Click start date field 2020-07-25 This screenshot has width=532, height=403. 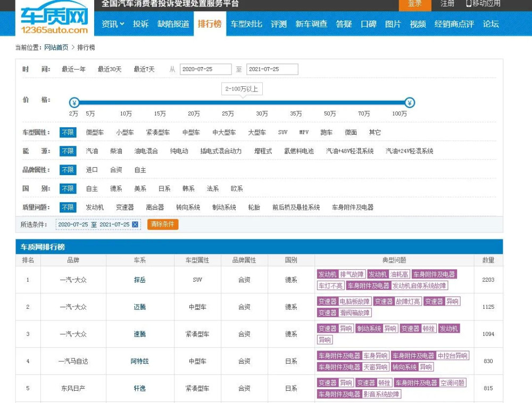205,69
